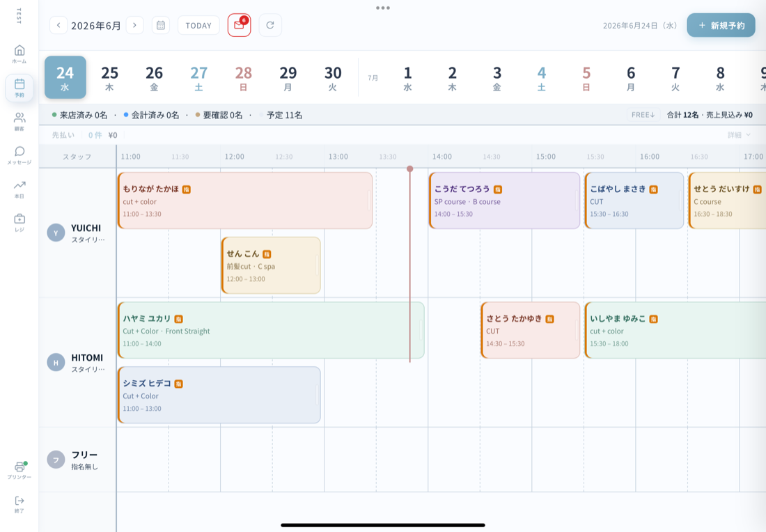Click the 指 badge on せん こん
The width and height of the screenshot is (766, 532).
pos(267,254)
